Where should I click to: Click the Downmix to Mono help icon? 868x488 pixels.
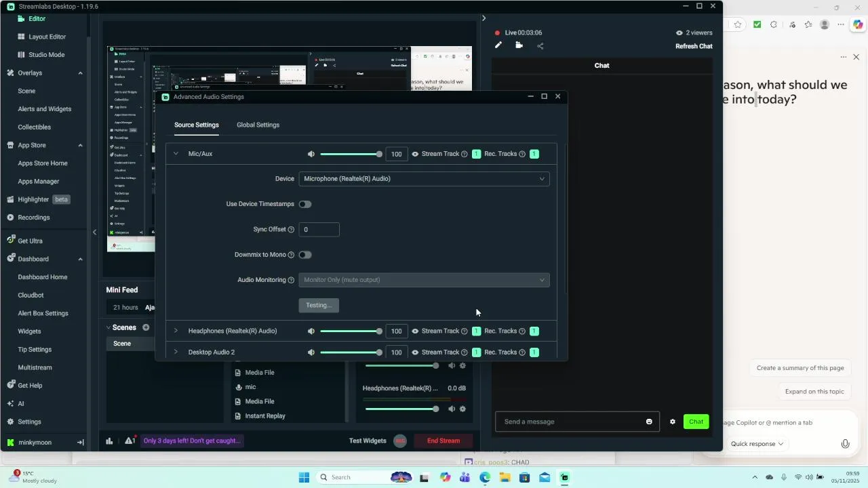tap(291, 255)
